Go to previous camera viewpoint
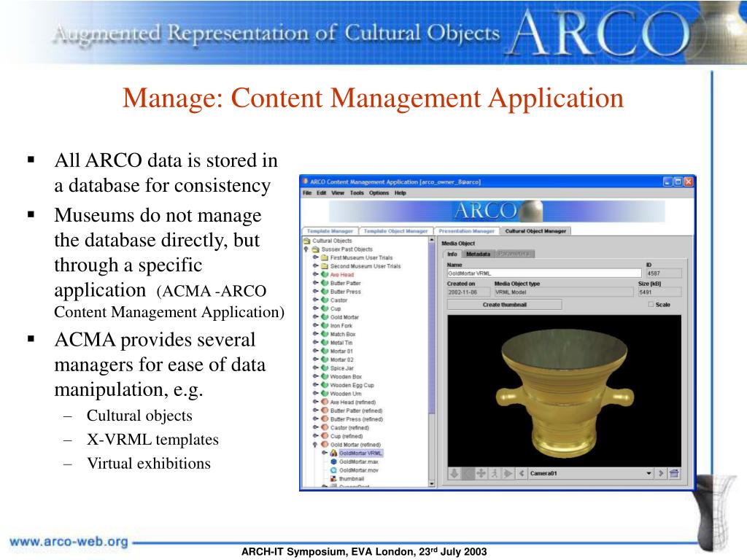 [522, 473]
